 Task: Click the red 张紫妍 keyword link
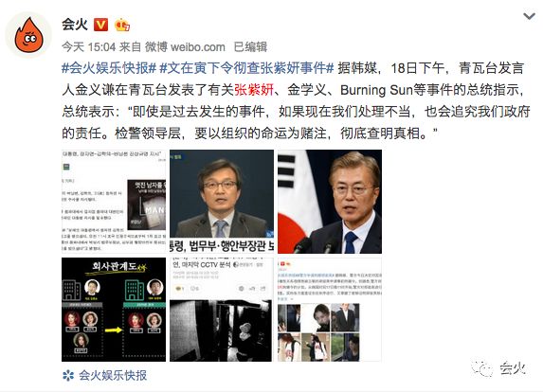click(x=254, y=90)
